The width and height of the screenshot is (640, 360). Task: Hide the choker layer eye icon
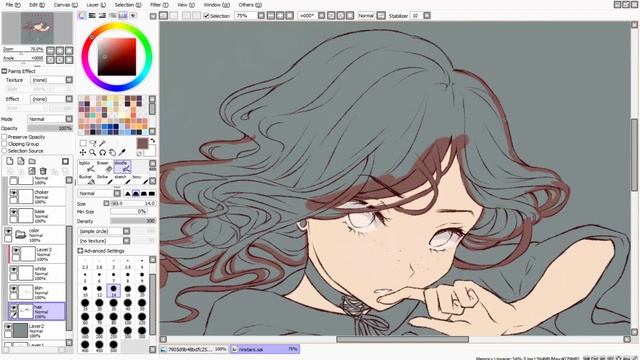13,193
